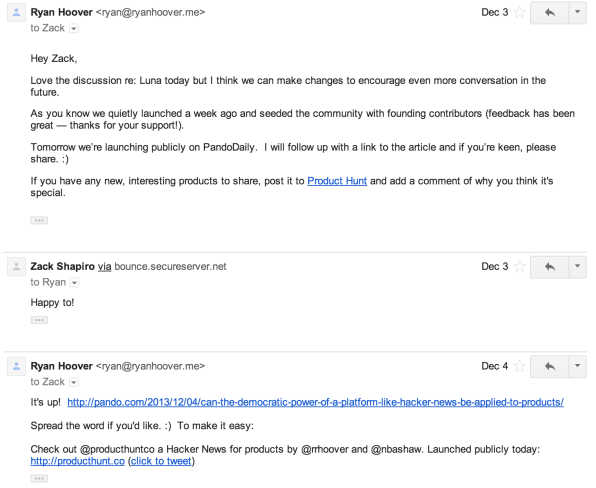Viewport: 596px width, 488px height.
Task: Reply to Ryan Hoover's first Dec 3 email
Action: tap(549, 13)
